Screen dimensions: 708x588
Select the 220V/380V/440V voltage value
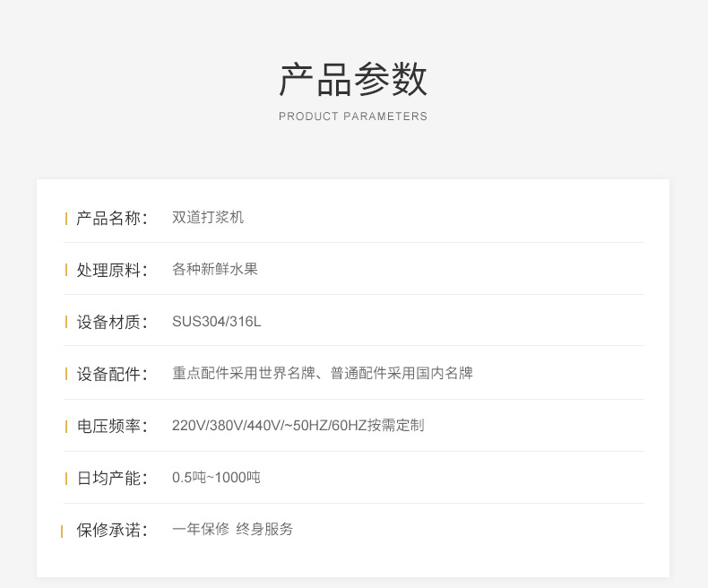click(226, 426)
